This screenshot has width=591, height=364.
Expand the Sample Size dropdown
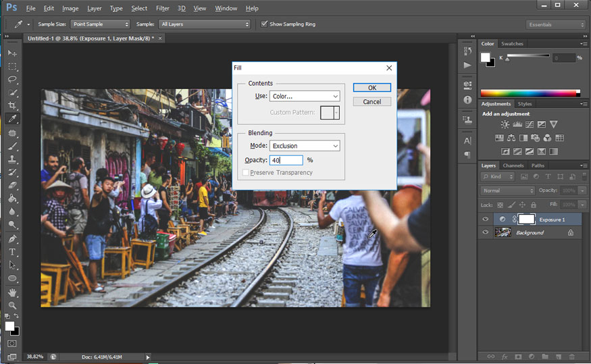tap(100, 24)
